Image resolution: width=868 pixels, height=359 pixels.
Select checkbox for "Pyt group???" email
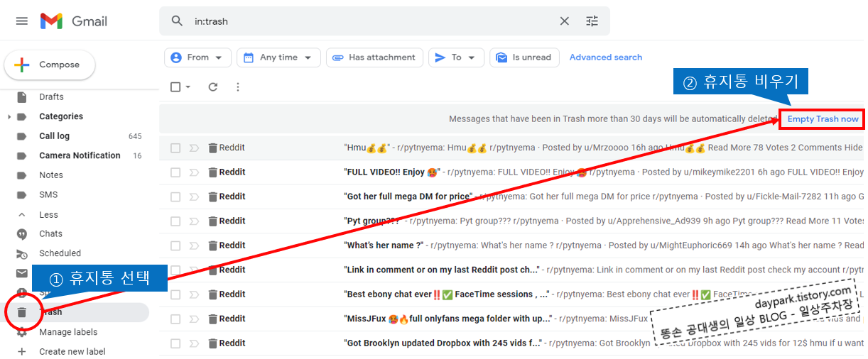coord(175,221)
